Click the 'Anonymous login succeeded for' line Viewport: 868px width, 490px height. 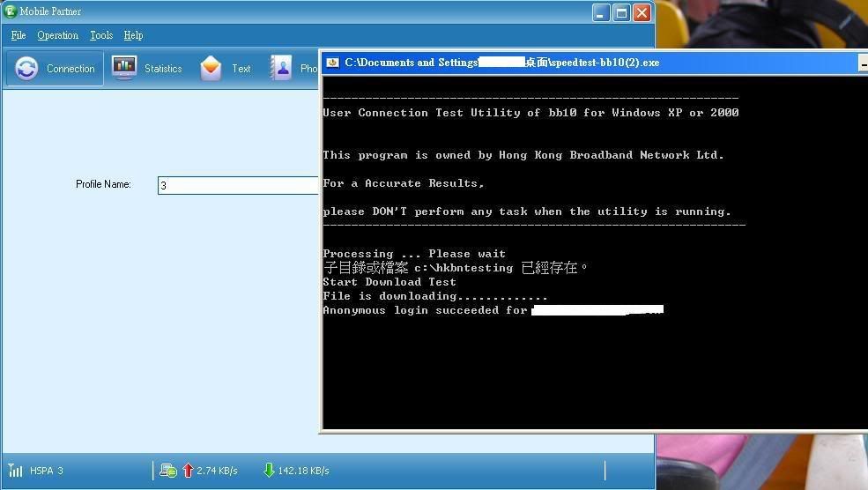click(x=425, y=310)
